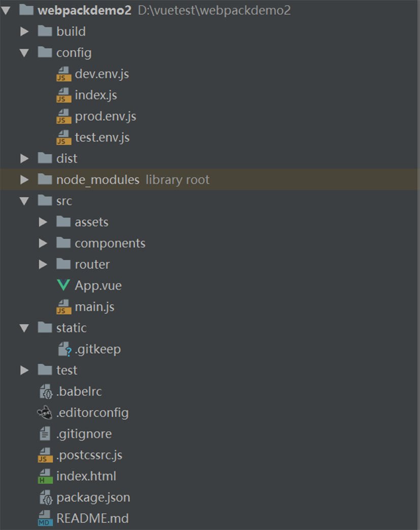Collapse the src folder arrow
Screen dimensions: 420x530
point(24,201)
